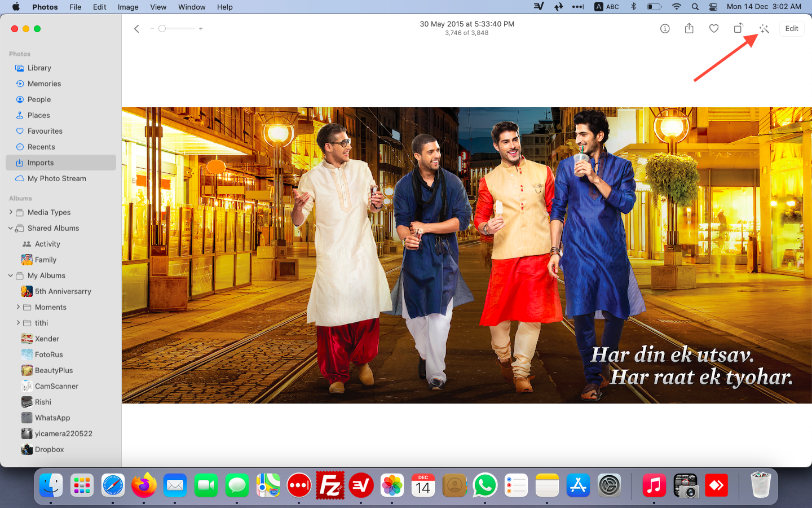The height and width of the screenshot is (508, 812).
Task: Expand the tithi folder
Action: (18, 323)
